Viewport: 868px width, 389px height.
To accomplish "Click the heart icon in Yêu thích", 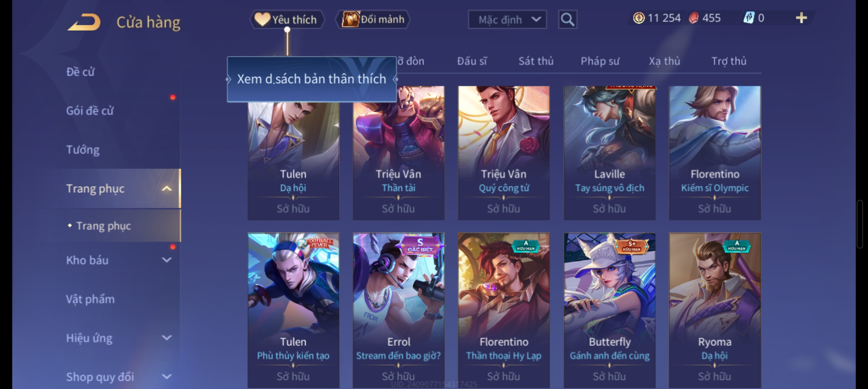I will tap(262, 19).
